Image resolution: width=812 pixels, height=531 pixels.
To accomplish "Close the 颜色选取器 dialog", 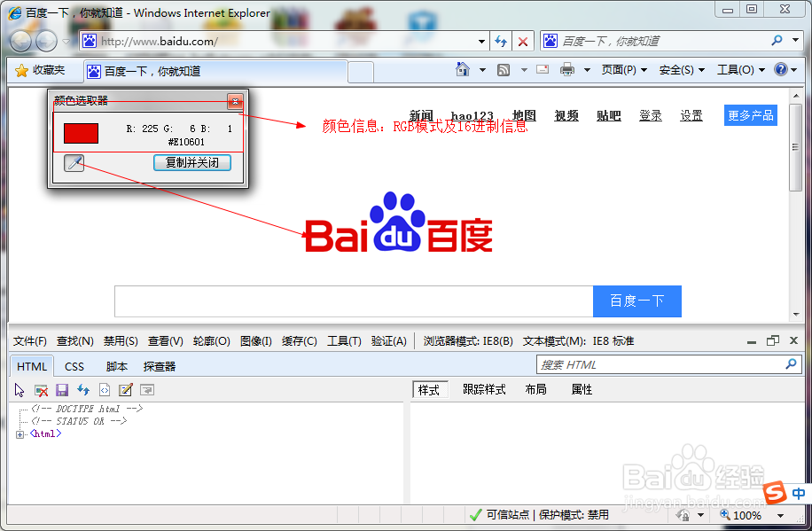I will click(x=235, y=101).
